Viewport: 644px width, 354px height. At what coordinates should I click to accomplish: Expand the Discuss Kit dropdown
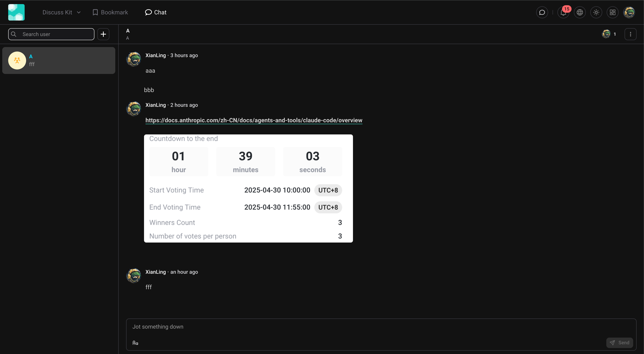tap(62, 12)
